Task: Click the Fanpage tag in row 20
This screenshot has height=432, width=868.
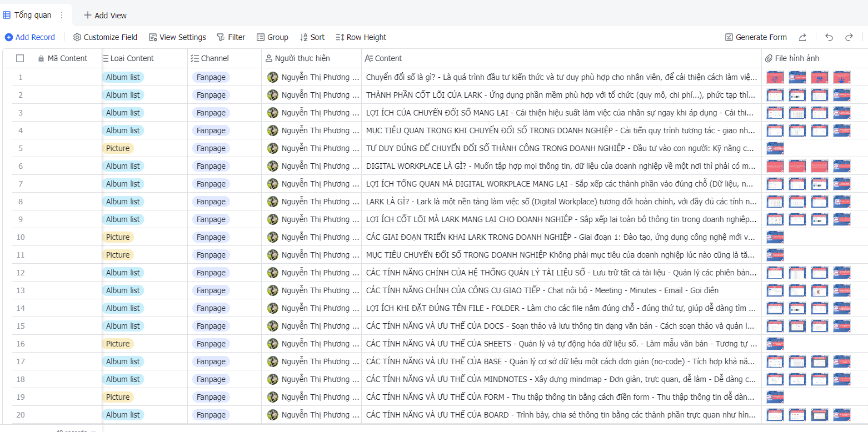Action: coord(211,415)
